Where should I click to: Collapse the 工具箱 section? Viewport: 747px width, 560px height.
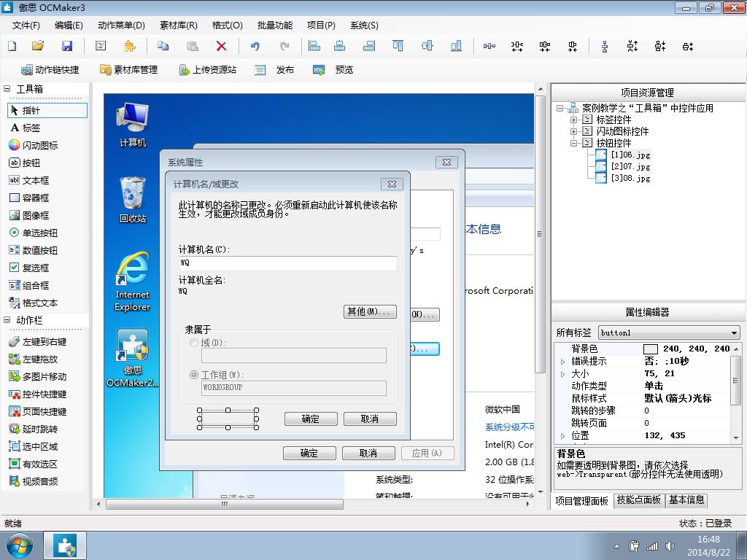[7, 88]
